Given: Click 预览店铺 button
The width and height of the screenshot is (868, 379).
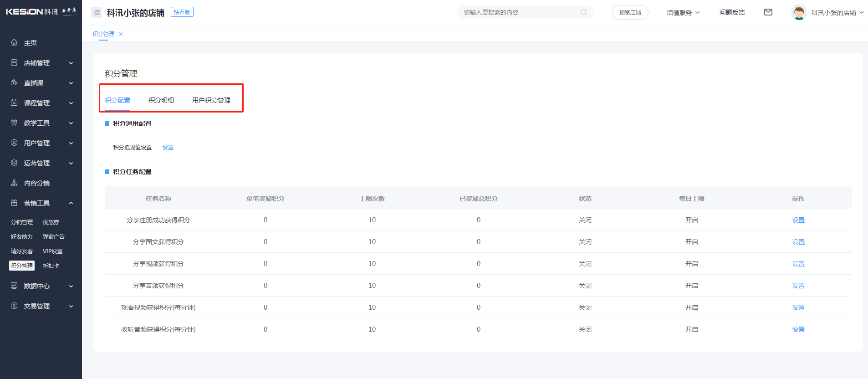Looking at the screenshot, I should [630, 13].
